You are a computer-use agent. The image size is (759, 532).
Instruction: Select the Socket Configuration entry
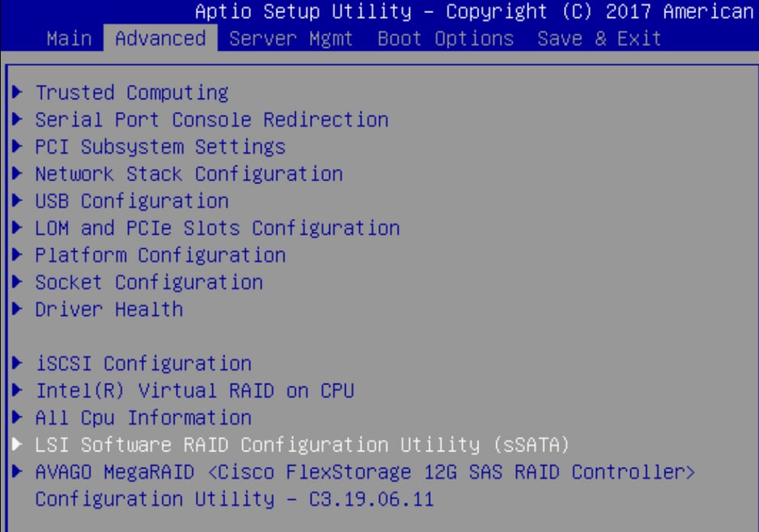click(148, 282)
